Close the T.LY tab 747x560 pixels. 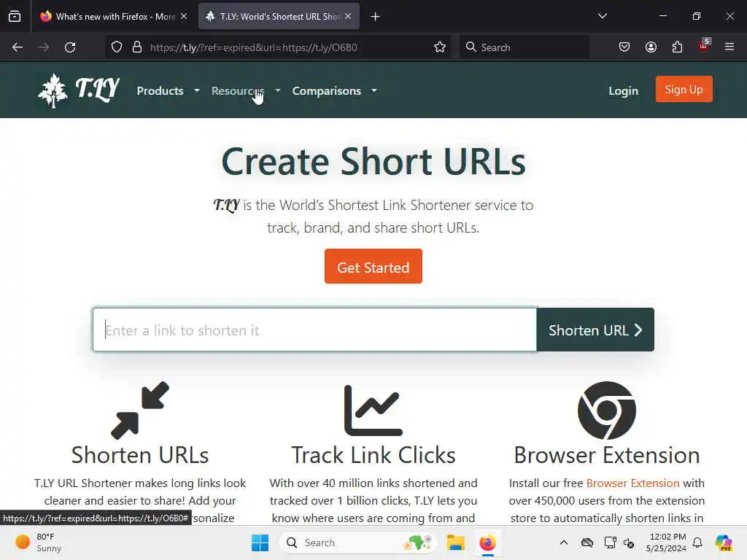(x=348, y=17)
